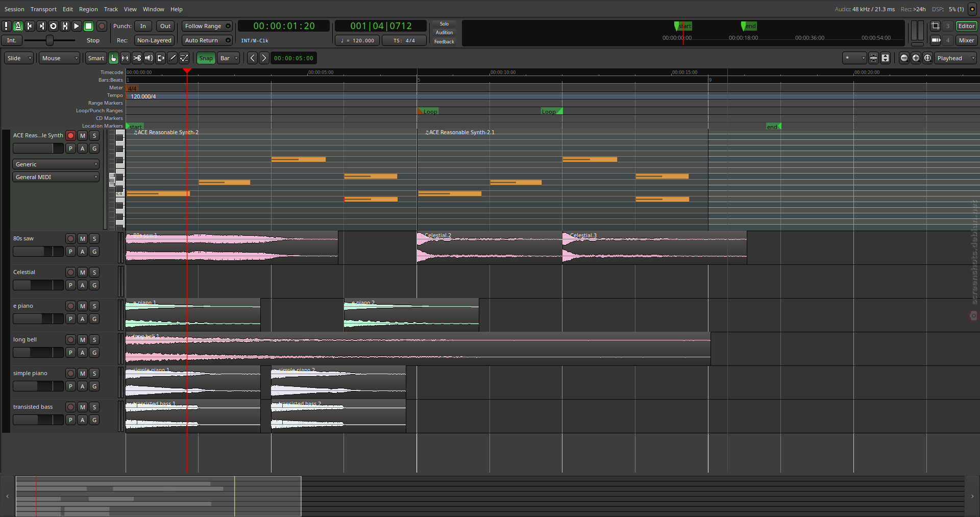The width and height of the screenshot is (980, 517).
Task: Select the Draw (pencil) tool
Action: 173,58
